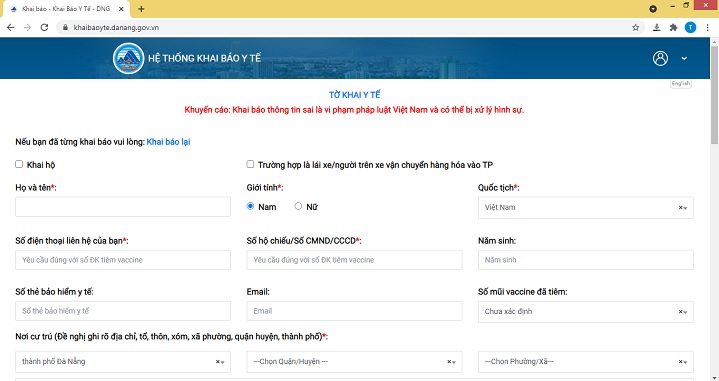Open the browser downloads icon
The image size is (719, 381).
[x=657, y=28]
